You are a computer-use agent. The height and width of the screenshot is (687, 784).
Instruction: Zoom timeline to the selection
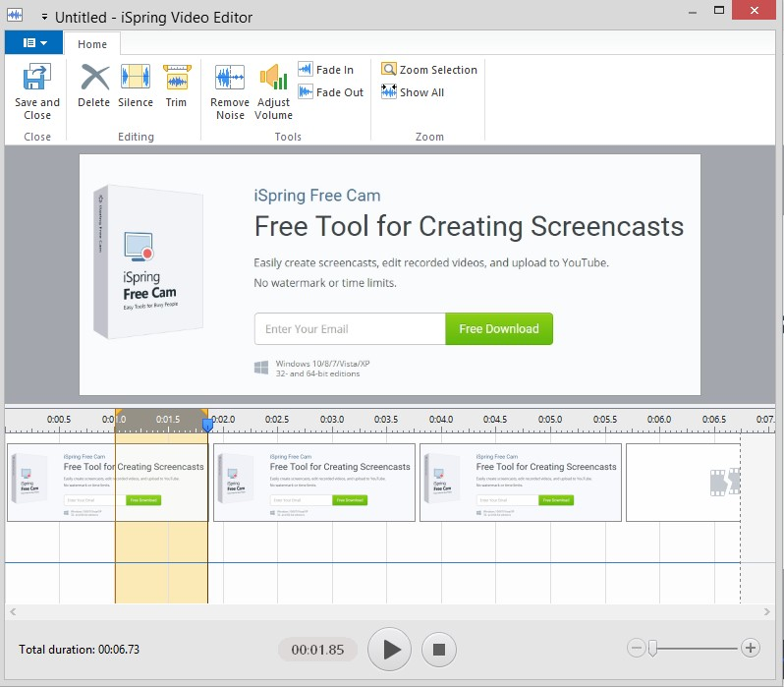coord(429,70)
